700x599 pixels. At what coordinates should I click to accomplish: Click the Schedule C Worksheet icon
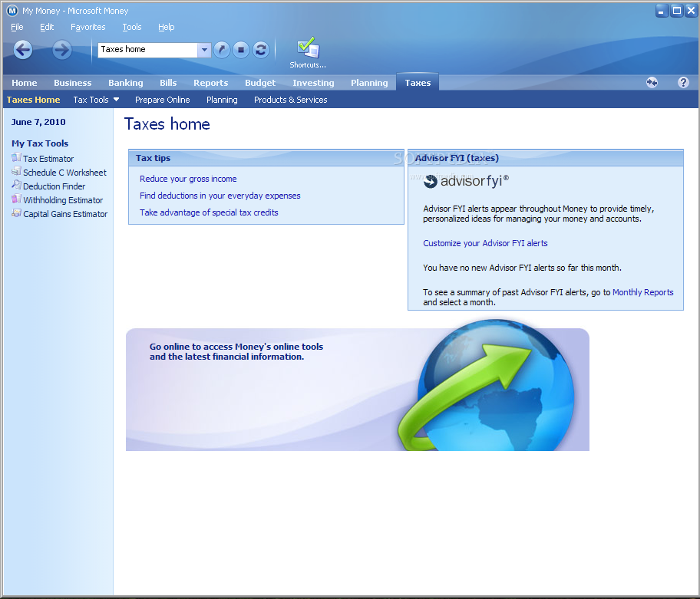pyautogui.click(x=16, y=172)
